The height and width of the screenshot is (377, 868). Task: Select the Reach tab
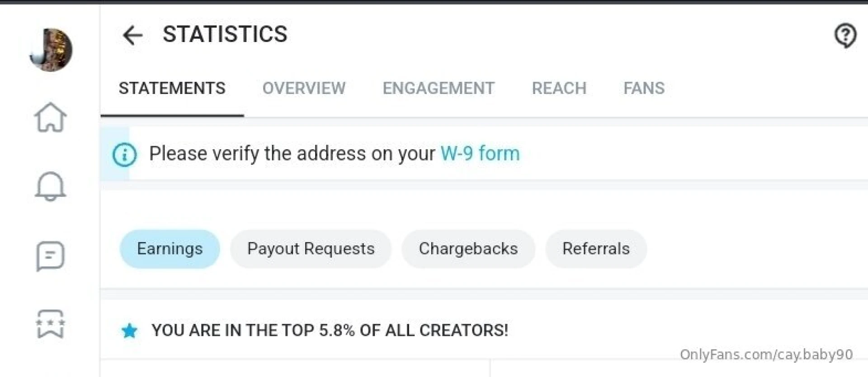point(559,88)
